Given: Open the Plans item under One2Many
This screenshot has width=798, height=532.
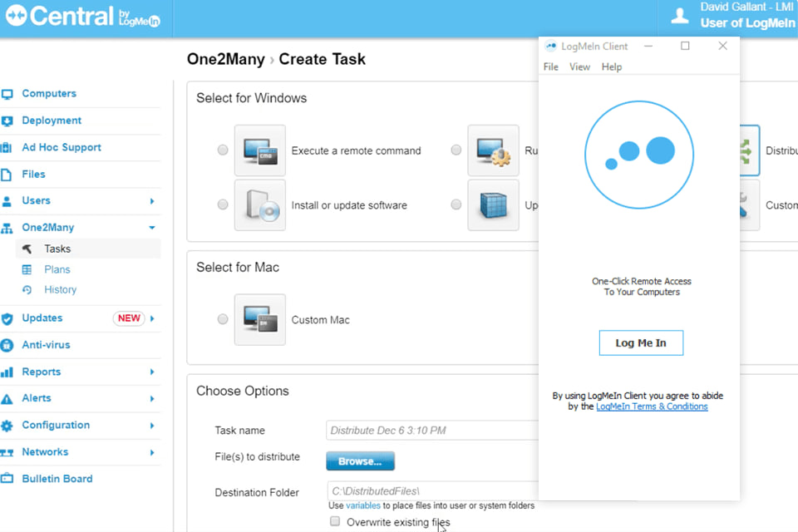Looking at the screenshot, I should [x=57, y=270].
